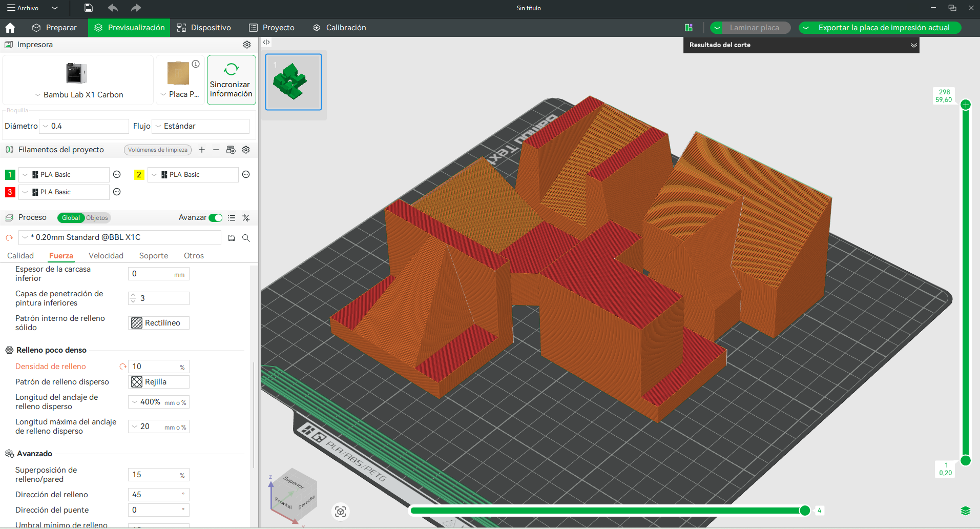Image resolution: width=980 pixels, height=529 pixels.
Task: Open the Diámetro 0.4 dropdown
Action: (x=85, y=126)
